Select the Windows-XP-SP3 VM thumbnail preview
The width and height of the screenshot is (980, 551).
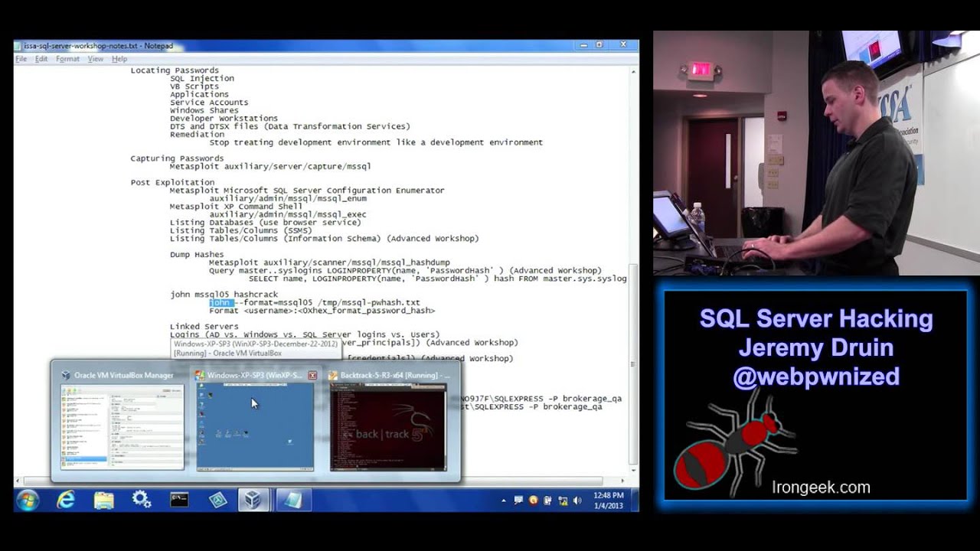pyautogui.click(x=255, y=426)
